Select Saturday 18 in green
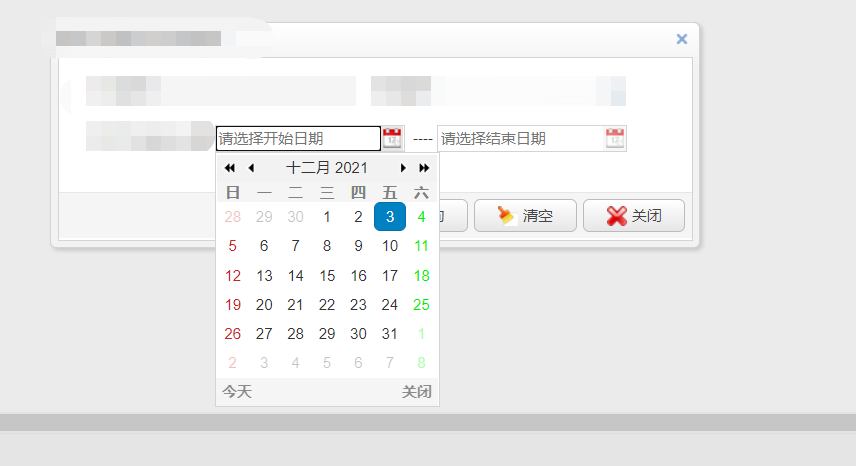This screenshot has width=856, height=466. [x=421, y=276]
